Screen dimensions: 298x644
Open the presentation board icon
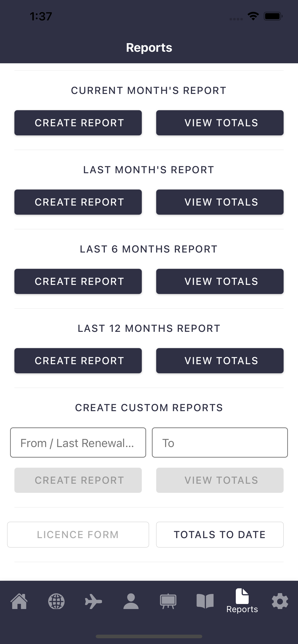tap(168, 601)
